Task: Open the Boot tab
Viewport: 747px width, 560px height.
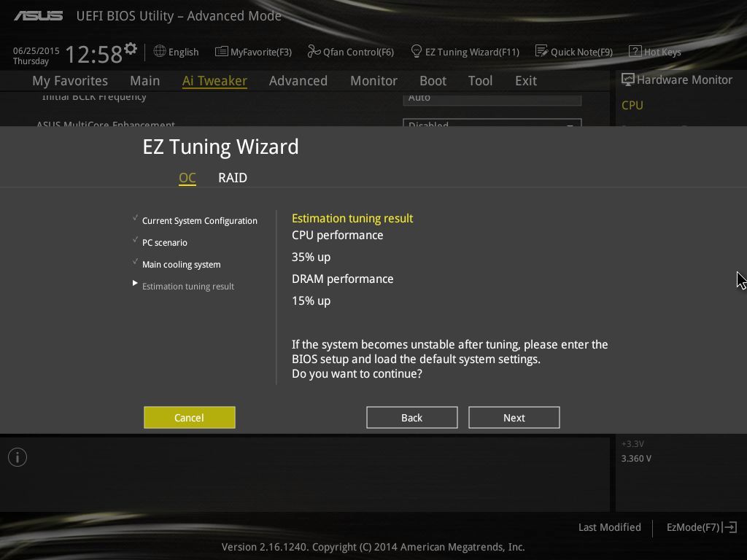Action: pos(433,81)
